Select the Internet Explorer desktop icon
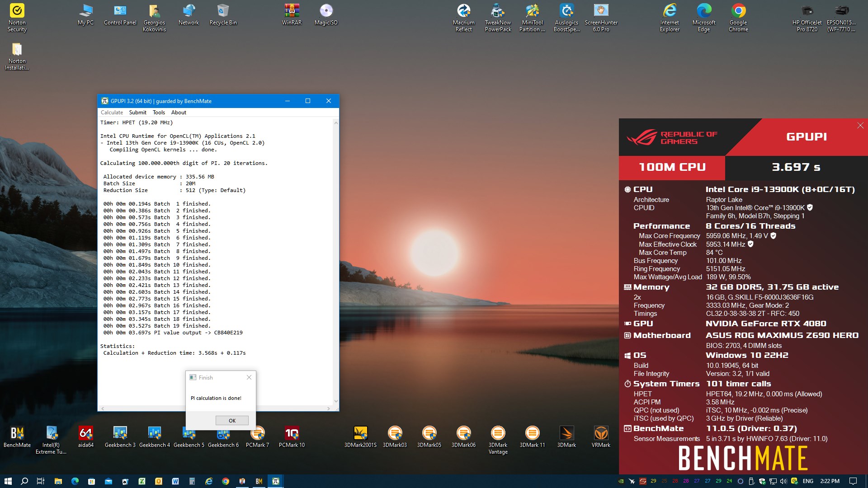Screen dimensions: 868x488 click(670, 18)
